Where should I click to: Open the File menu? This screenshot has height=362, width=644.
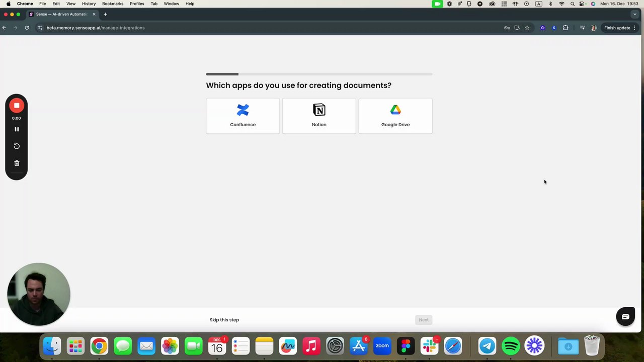43,4
